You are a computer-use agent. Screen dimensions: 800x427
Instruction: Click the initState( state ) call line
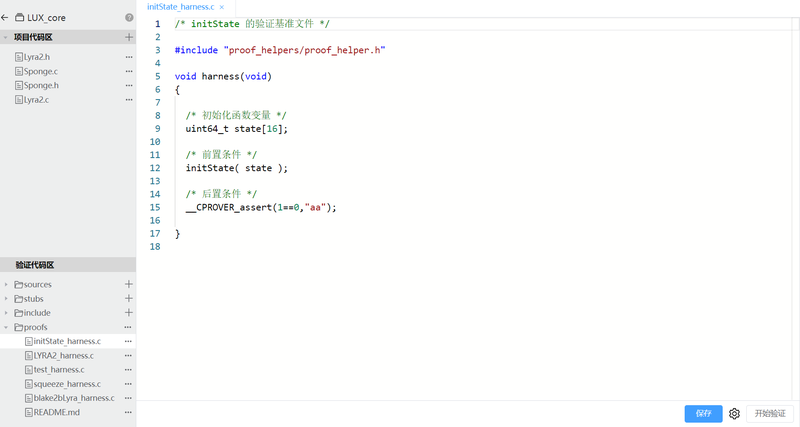pos(236,168)
